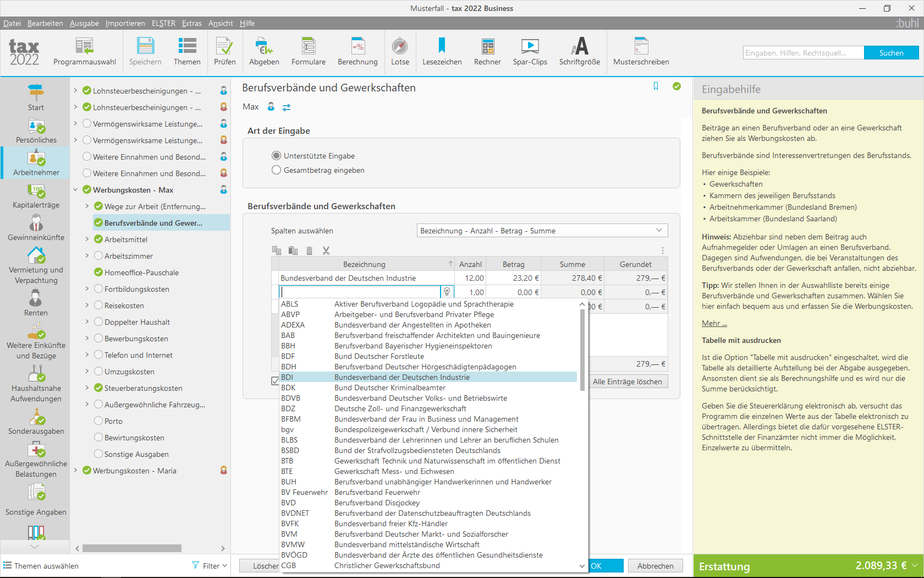Toggle status circle for Porto
Image resolution: width=924 pixels, height=578 pixels.
pos(98,421)
